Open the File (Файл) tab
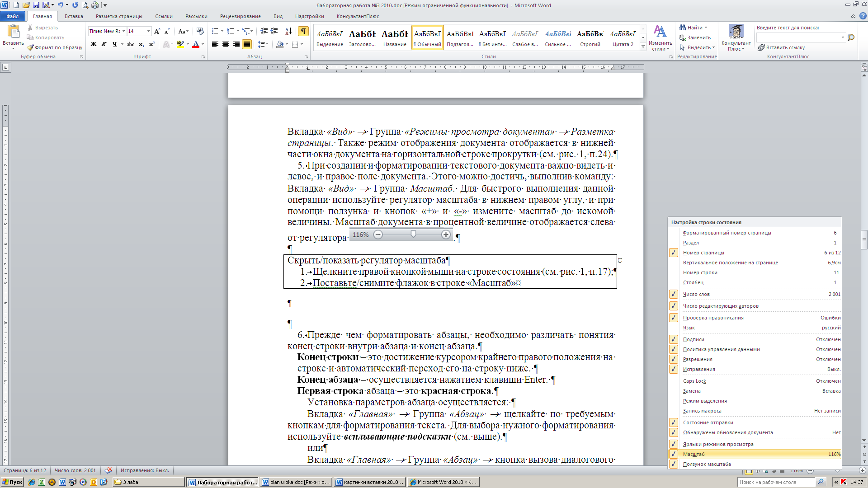 tap(13, 16)
